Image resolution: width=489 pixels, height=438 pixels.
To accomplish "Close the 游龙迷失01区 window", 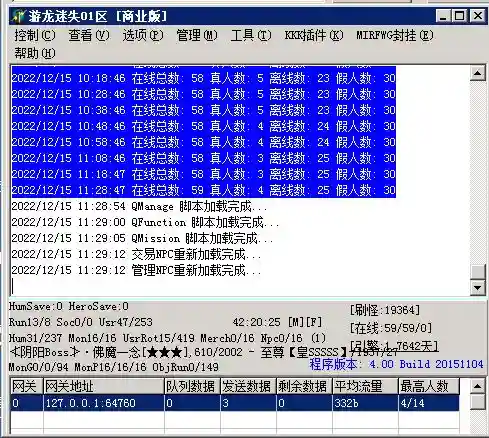I will [x=477, y=16].
